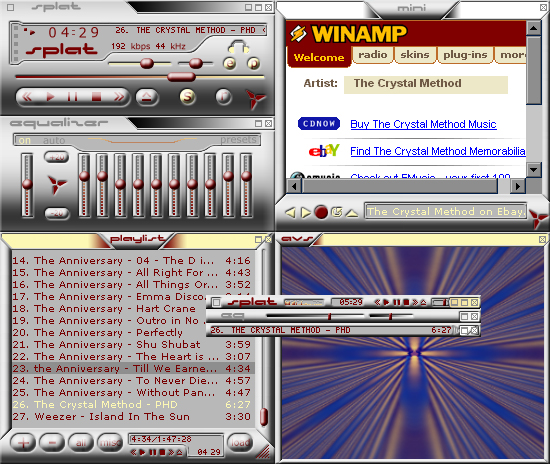Click the e equalizer window button
This screenshot has height=464, width=550.
click(x=230, y=63)
